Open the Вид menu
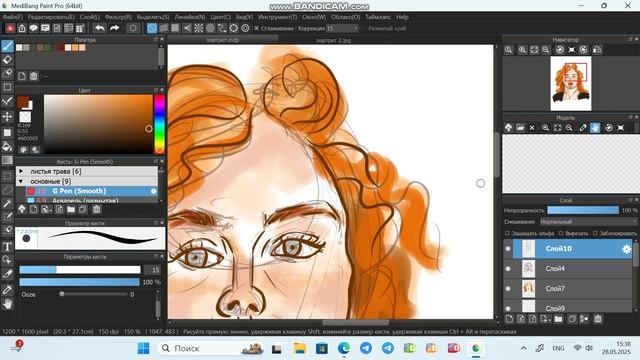 tap(244, 17)
